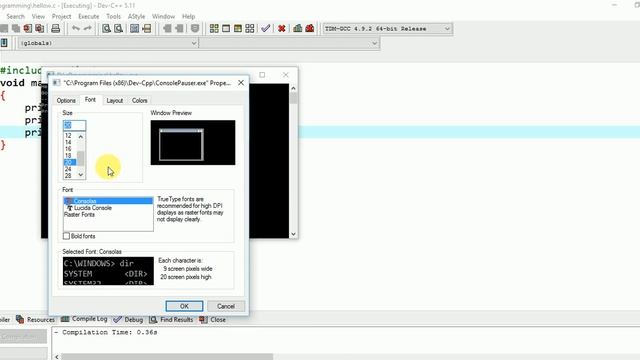The height and width of the screenshot is (360, 640).
Task: Click the Unindent toolbar icon
Action: 167,28
